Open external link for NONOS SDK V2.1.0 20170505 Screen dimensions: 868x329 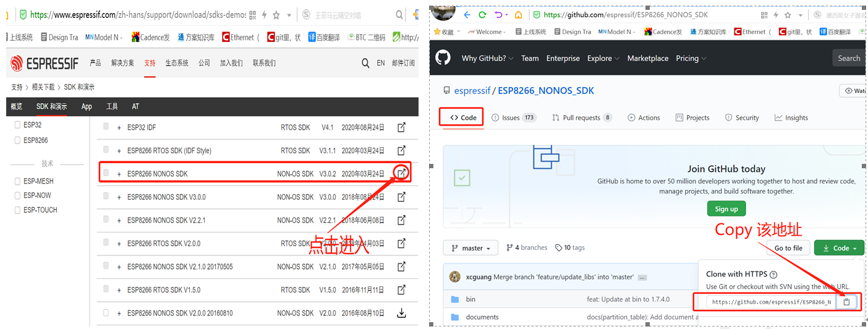[x=401, y=267]
